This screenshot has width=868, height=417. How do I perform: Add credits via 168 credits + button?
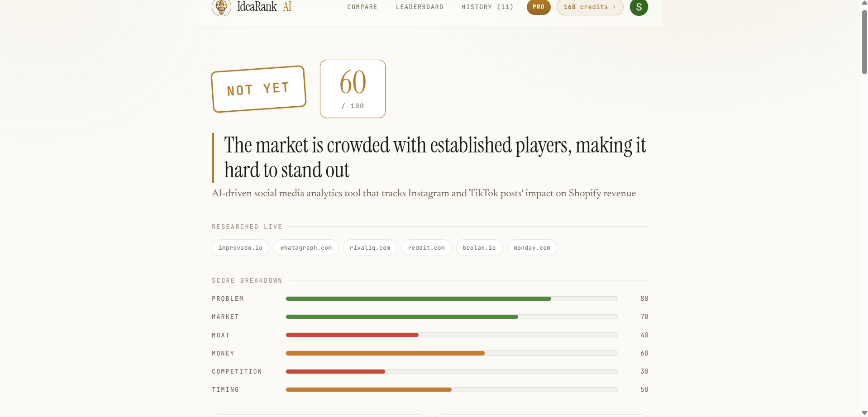(x=590, y=7)
